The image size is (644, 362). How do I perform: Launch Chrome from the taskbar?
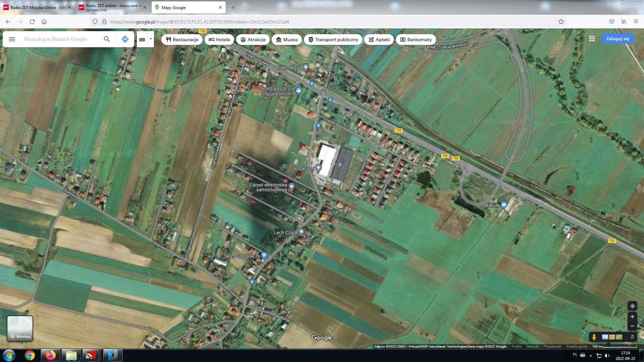click(30, 355)
